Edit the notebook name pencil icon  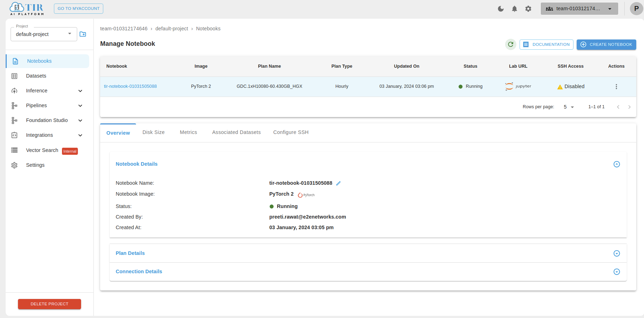pos(338,183)
